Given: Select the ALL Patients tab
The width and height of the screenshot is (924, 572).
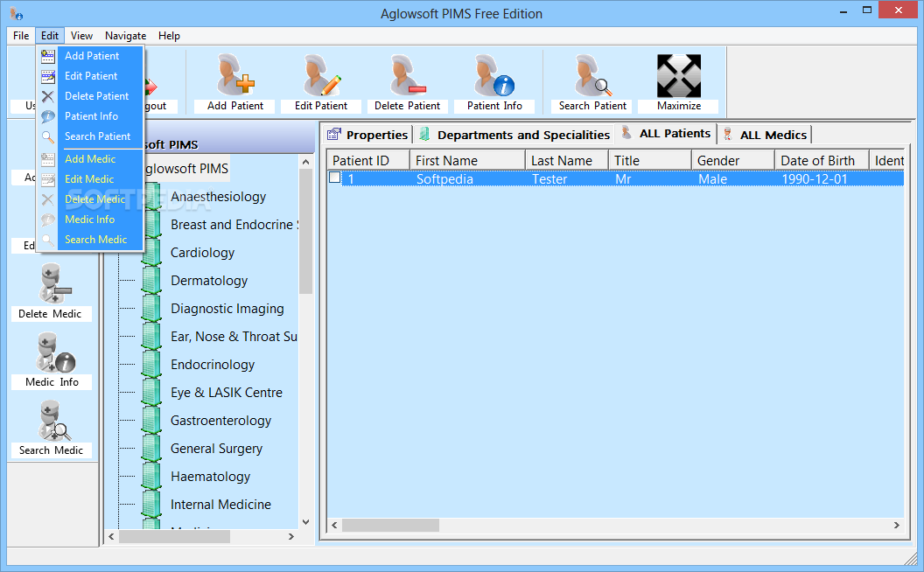Looking at the screenshot, I should pyautogui.click(x=666, y=134).
